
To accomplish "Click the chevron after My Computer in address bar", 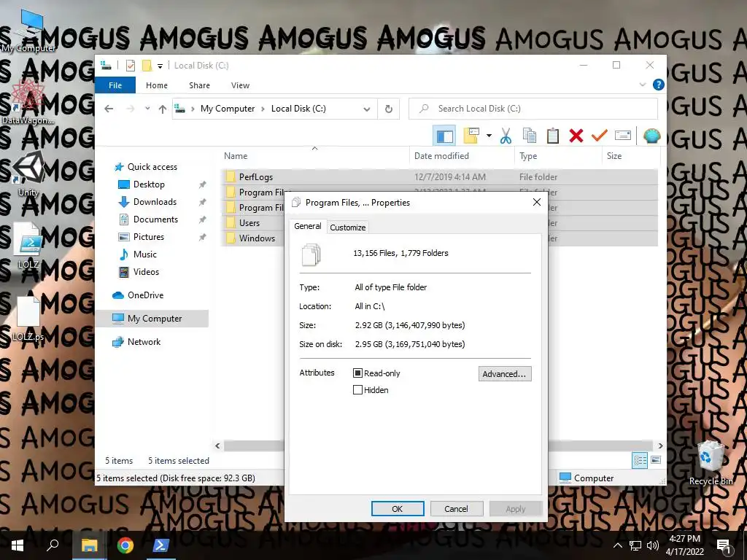I will pos(263,109).
